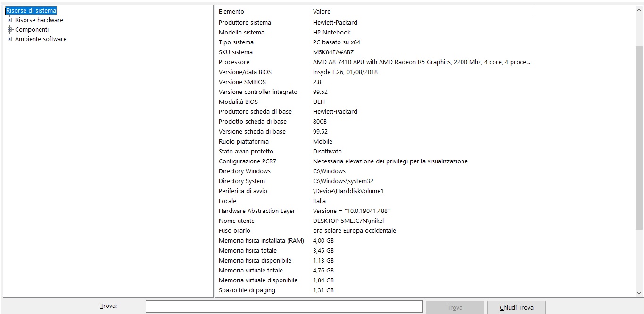644x314 pixels.
Task: Select the Periferica di avvio row
Action: click(x=375, y=191)
